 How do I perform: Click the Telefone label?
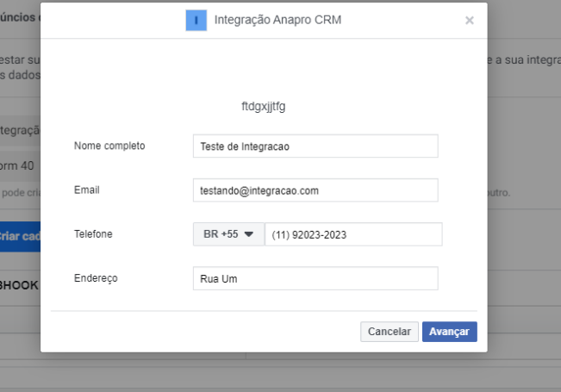pos(93,234)
